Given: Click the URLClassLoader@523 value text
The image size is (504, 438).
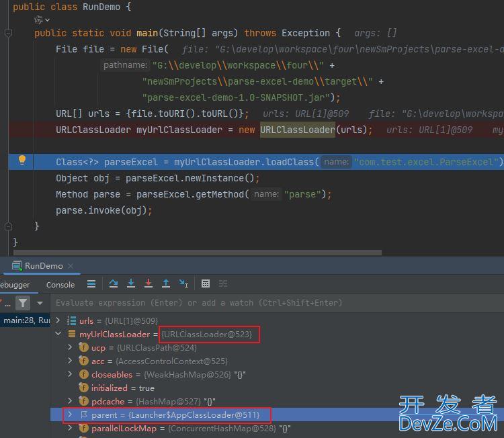Looking at the screenshot, I should 207,334.
